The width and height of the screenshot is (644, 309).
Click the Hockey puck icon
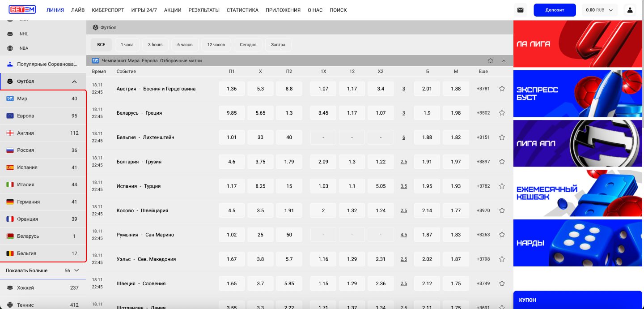(10, 288)
